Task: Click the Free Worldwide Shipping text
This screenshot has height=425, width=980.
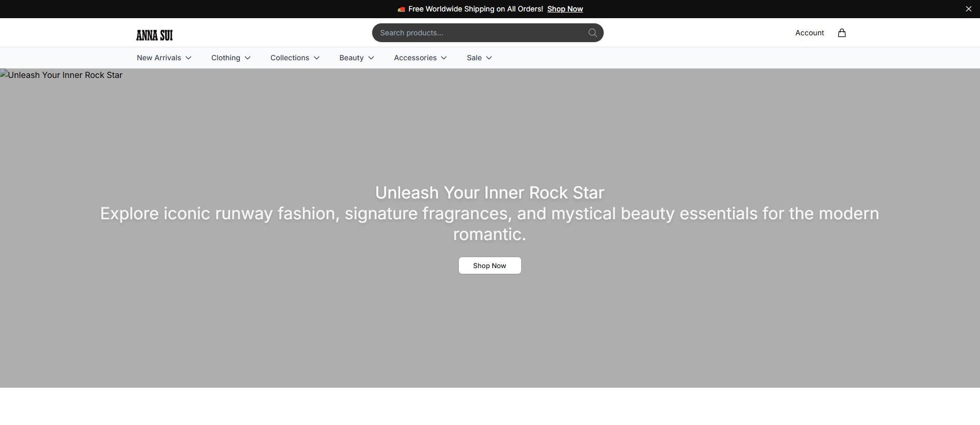Action: (475, 9)
